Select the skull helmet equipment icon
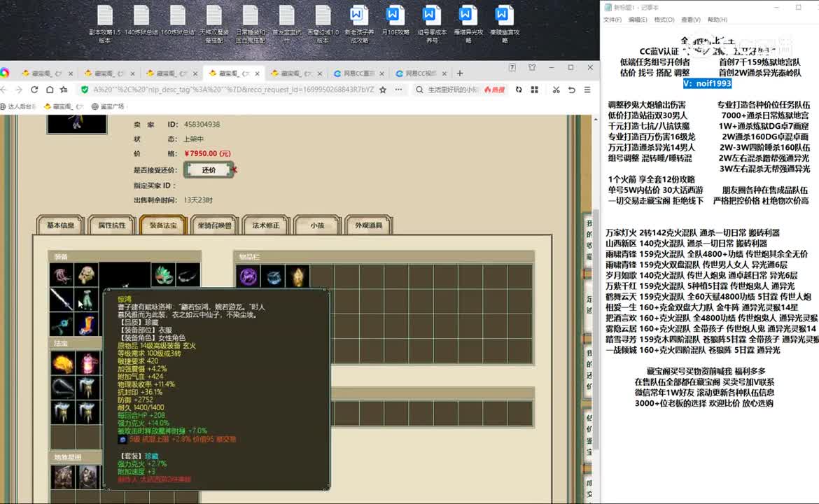819x504 pixels. (x=87, y=274)
